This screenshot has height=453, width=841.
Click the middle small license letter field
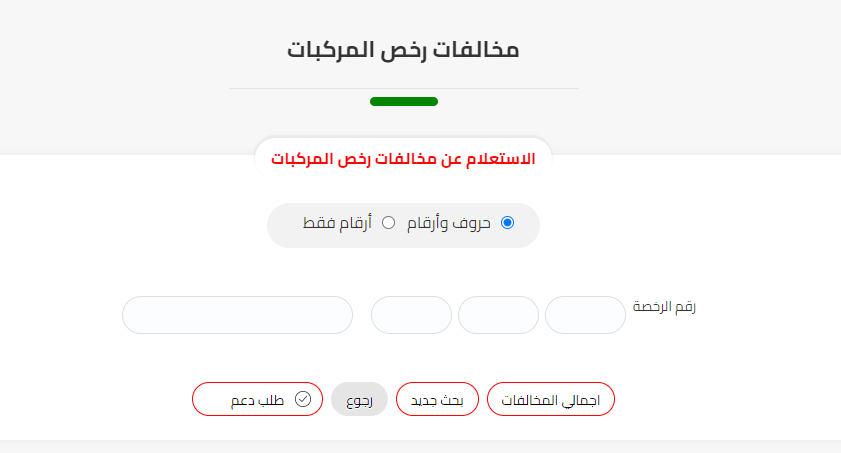498,315
